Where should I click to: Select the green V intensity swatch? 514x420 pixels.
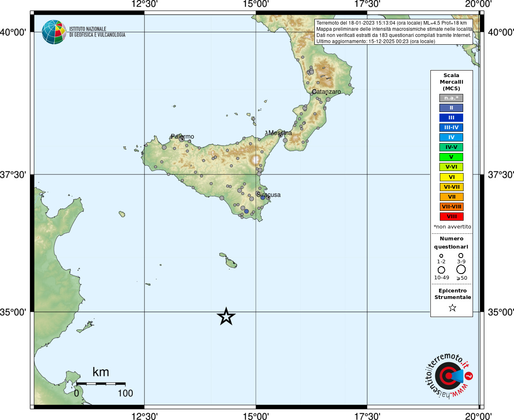tap(451, 157)
